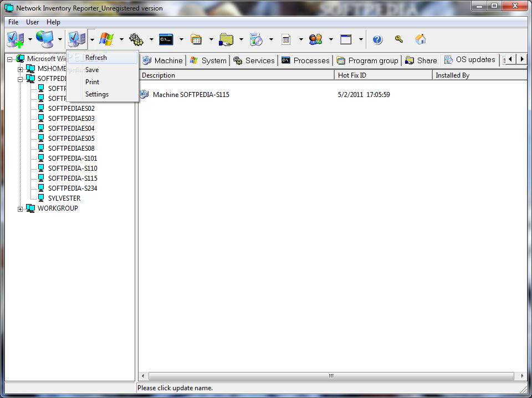
Task: Open help with the question mark icon
Action: click(377, 39)
